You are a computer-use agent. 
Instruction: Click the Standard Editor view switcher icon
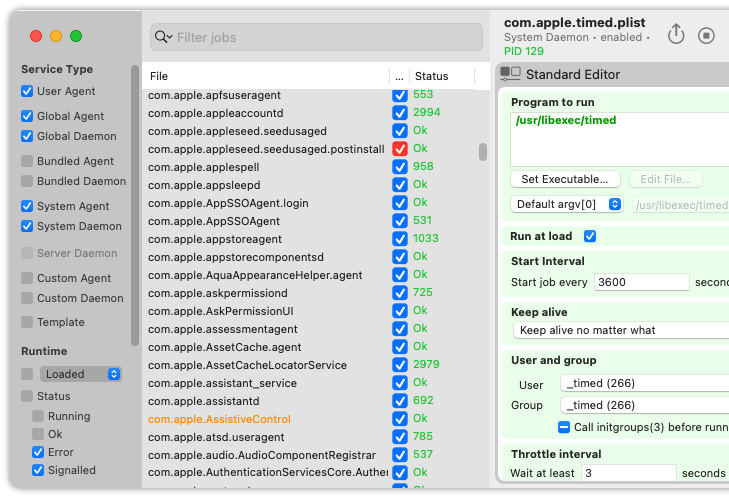pyautogui.click(x=510, y=74)
